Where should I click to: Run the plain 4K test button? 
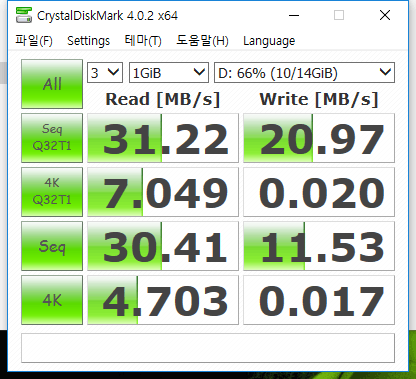pyautogui.click(x=52, y=300)
